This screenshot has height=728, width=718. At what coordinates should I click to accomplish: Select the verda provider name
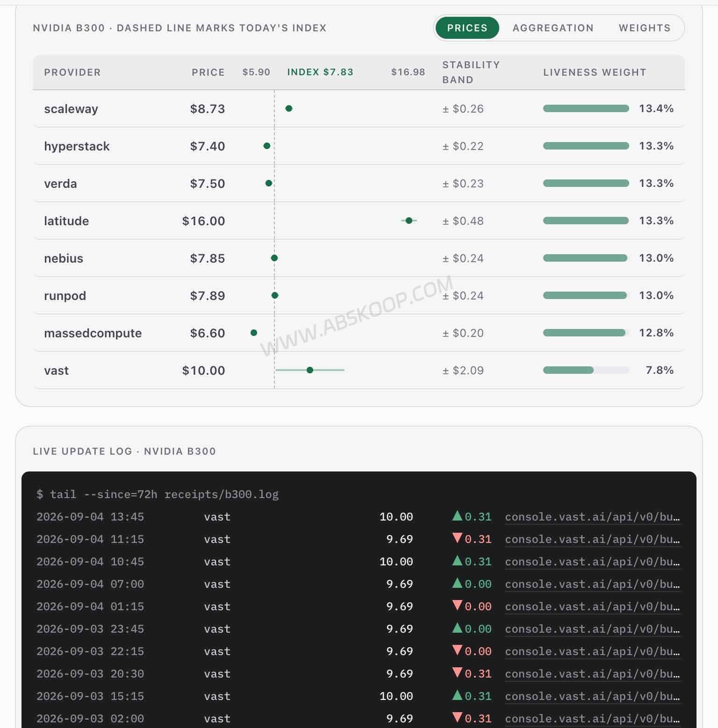coord(60,184)
